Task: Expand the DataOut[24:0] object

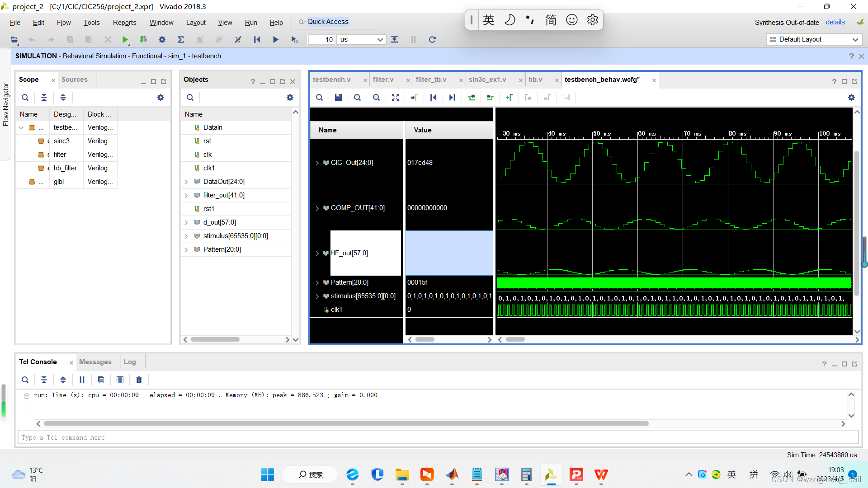Action: coord(186,182)
